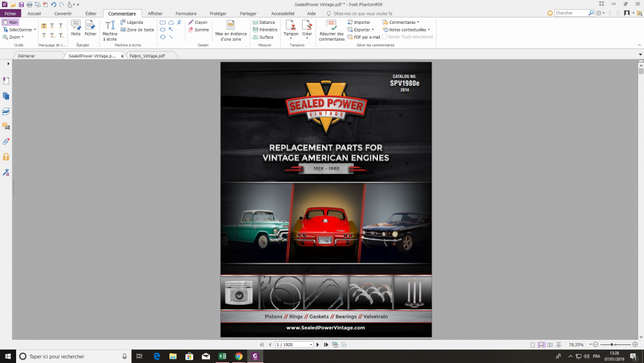This screenshot has height=363, width=644.
Task: Choose the arrow drawing tool
Action: [x=171, y=30]
